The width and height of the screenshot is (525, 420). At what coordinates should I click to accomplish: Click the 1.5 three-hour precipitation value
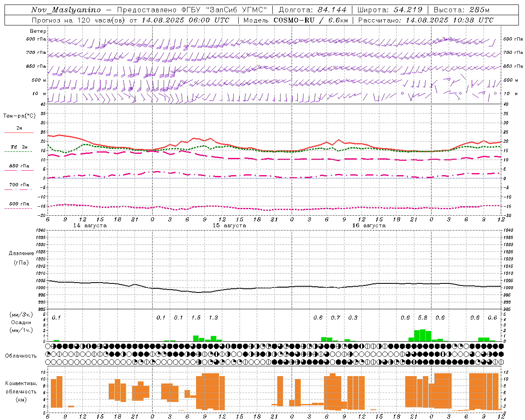pos(196,318)
